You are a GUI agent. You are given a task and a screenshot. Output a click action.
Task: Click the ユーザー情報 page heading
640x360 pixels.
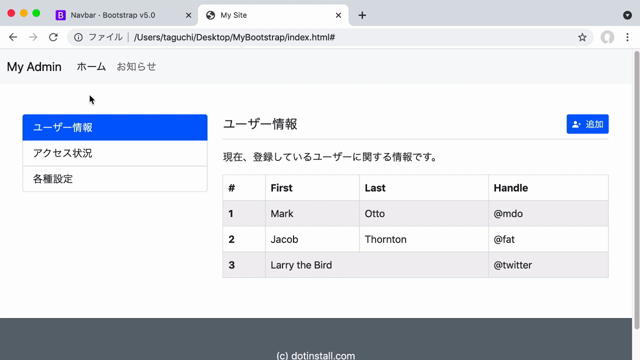(260, 124)
